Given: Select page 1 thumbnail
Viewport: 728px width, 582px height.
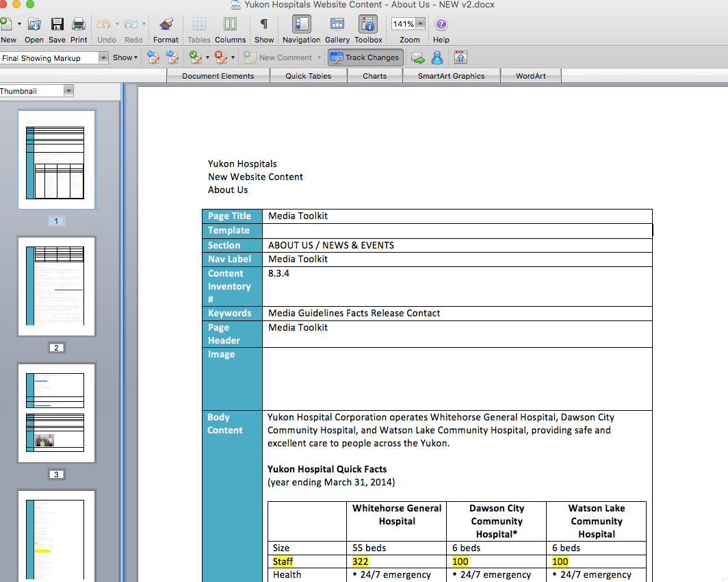Looking at the screenshot, I should click(56, 160).
